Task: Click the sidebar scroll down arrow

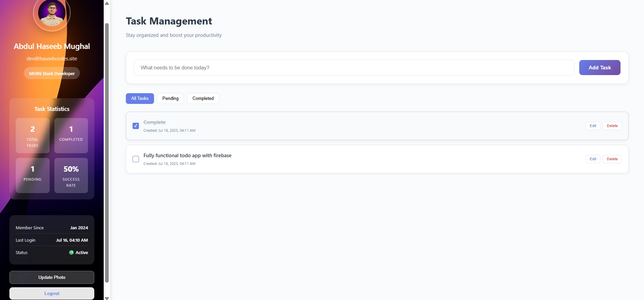Action: 107,298
